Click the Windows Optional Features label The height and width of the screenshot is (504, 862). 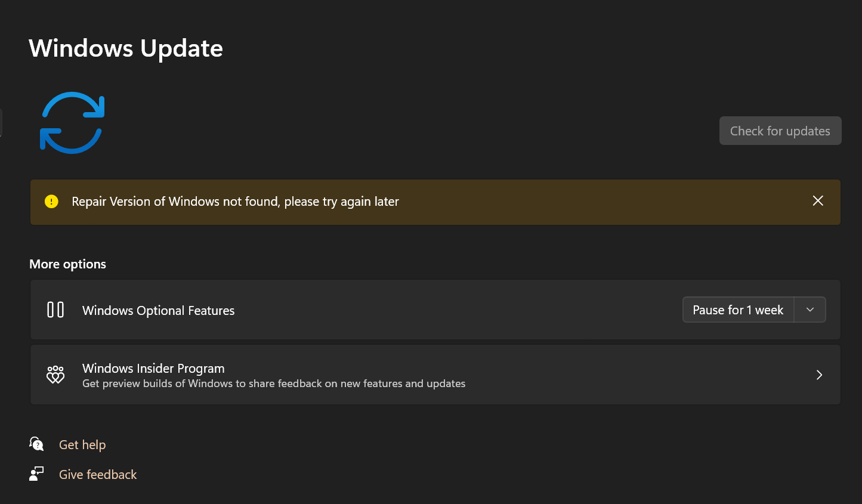pos(159,310)
